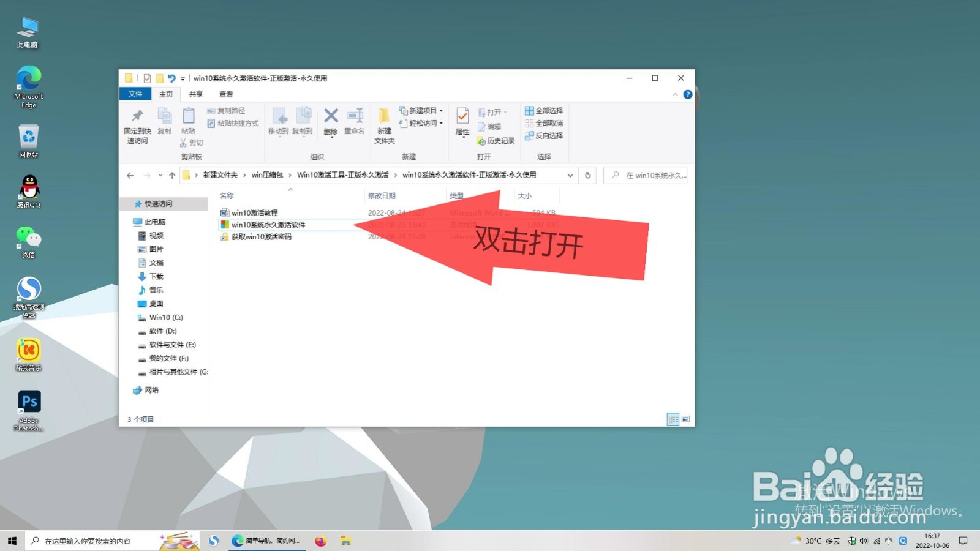This screenshot has width=980, height=551.
Task: Click the Copy ribbon icon
Action: (x=164, y=116)
